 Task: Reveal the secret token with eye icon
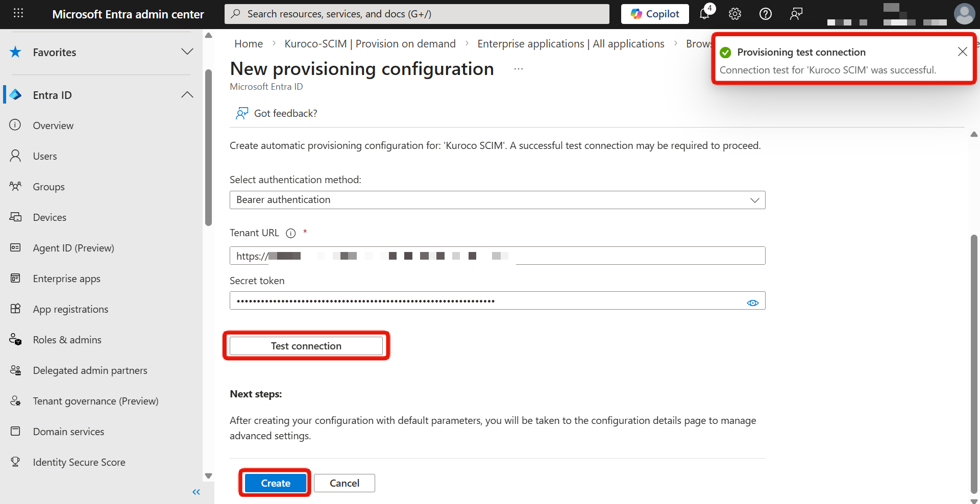click(752, 303)
